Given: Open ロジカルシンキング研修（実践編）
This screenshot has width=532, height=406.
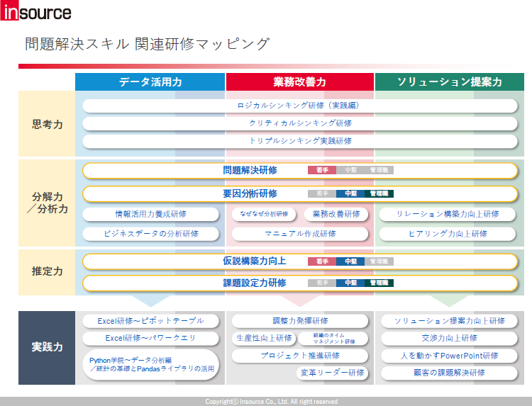Looking at the screenshot, I should 300,106.
